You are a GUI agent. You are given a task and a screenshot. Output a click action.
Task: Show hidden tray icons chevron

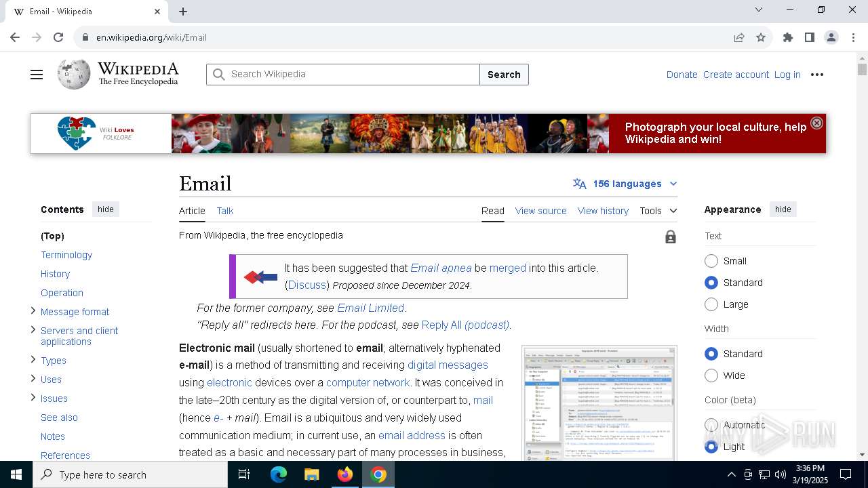pos(731,474)
